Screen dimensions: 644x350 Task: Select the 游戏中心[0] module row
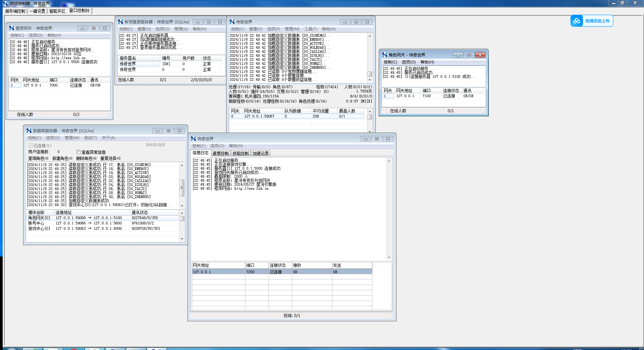pyautogui.click(x=103, y=228)
